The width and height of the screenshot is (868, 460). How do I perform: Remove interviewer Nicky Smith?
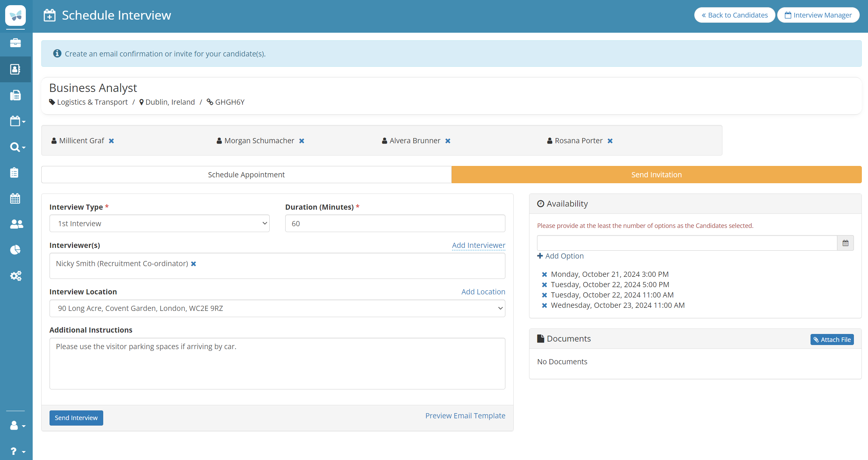[194, 264]
